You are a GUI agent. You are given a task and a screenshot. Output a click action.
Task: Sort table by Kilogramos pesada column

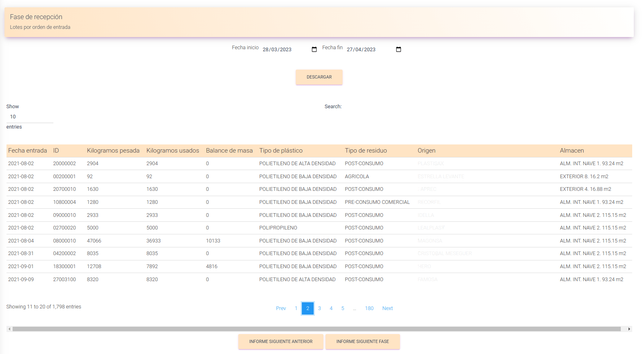pos(113,151)
